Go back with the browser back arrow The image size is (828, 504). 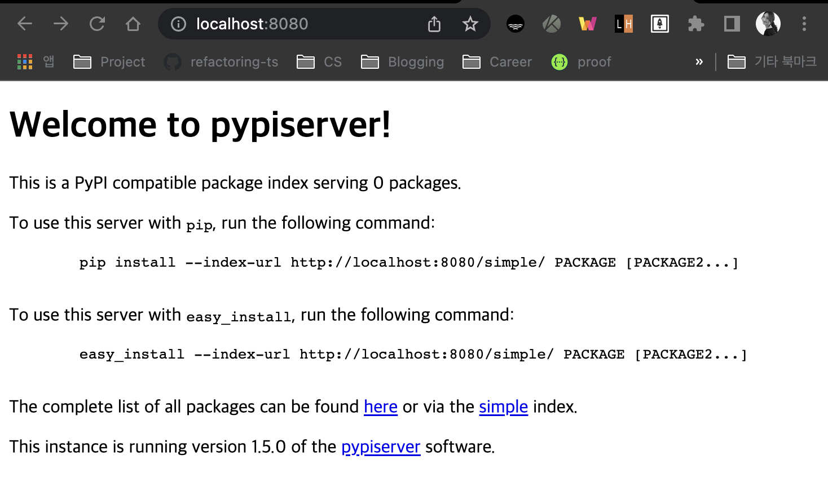[25, 24]
